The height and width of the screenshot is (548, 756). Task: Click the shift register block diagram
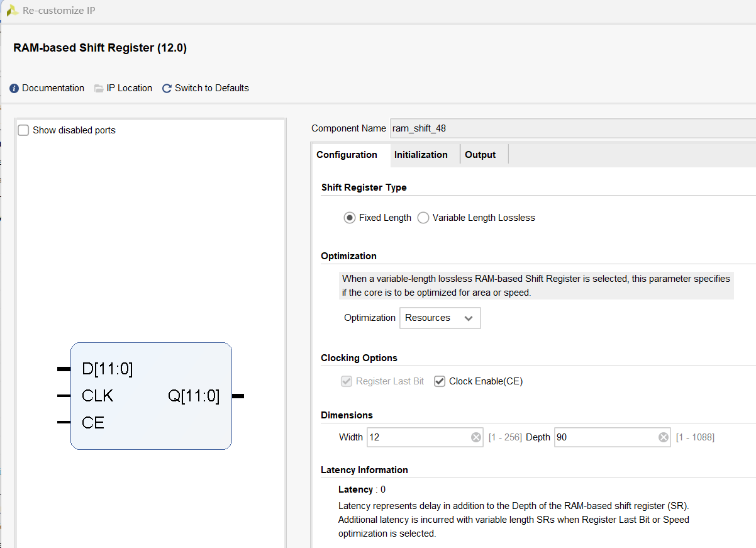click(151, 395)
